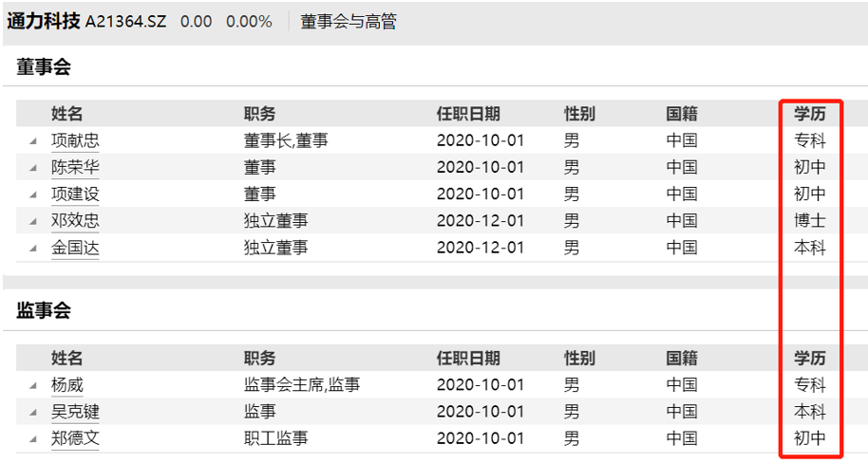Viewport: 868px width, 463px height.
Task: Expand the 金国达 row triangle
Action: pyautogui.click(x=33, y=248)
